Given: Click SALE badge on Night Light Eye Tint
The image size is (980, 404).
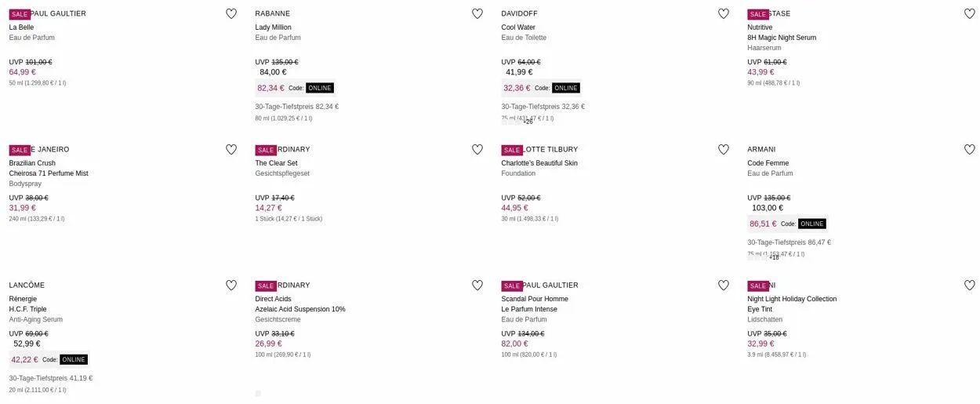Looking at the screenshot, I should pyautogui.click(x=757, y=286).
